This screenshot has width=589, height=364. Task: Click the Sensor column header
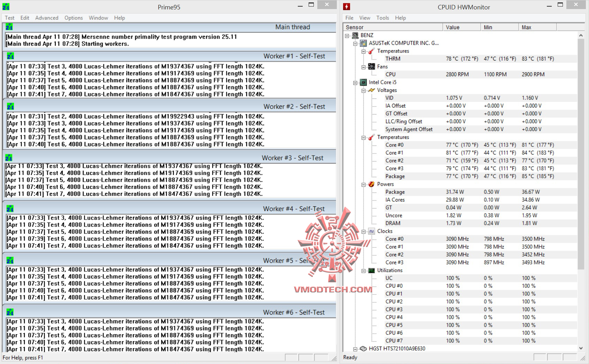393,27
